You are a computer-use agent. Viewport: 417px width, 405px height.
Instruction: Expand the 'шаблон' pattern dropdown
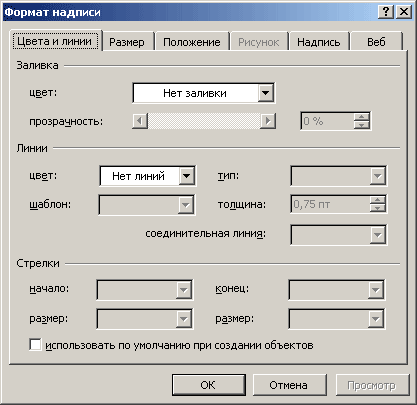(x=147, y=205)
